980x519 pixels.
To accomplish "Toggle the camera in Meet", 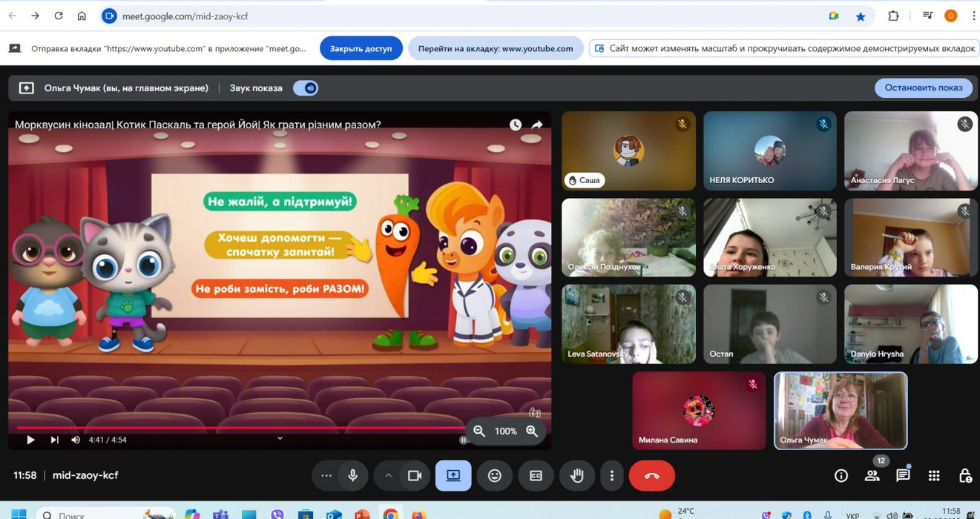I will [415, 475].
